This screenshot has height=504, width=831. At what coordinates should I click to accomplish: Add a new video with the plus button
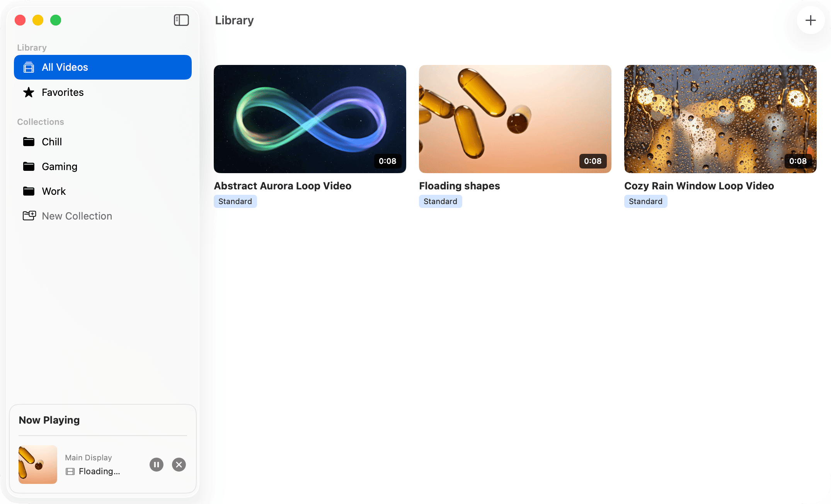(x=810, y=20)
